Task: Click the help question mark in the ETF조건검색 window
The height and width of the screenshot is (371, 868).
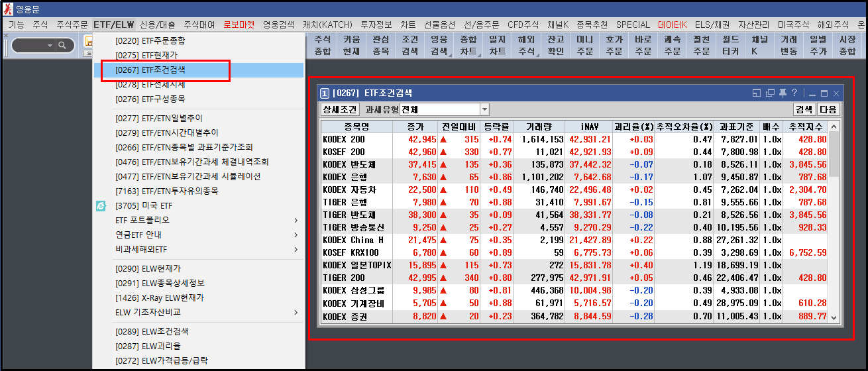Action: click(794, 93)
